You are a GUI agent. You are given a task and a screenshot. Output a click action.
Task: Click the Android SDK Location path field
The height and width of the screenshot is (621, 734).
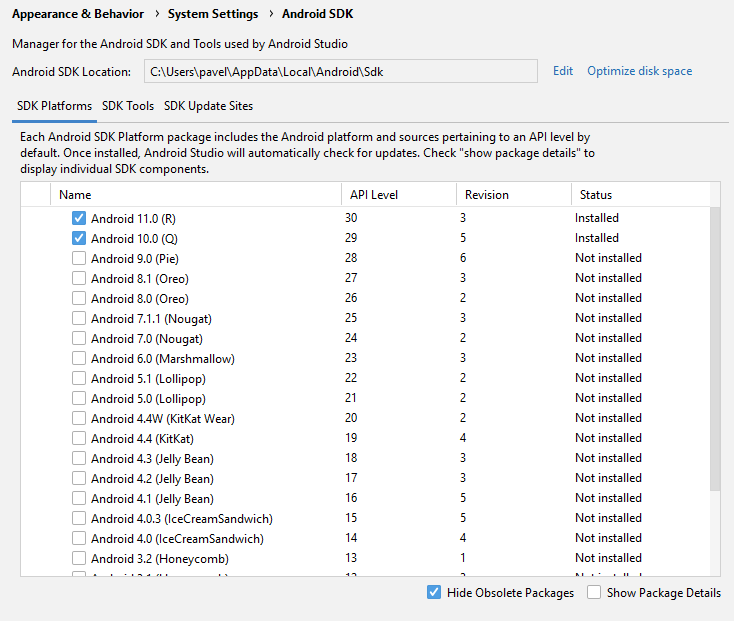coord(341,71)
